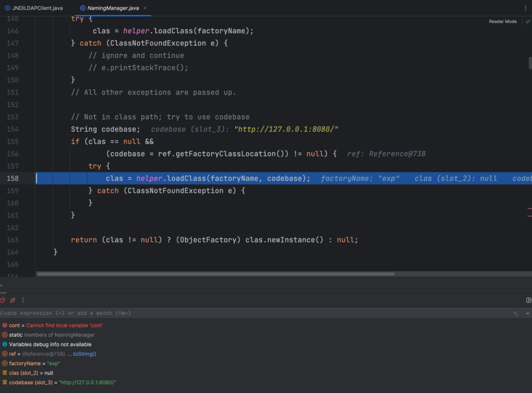Toggle mute breakpoints in debugger toolbar
Image resolution: width=532 pixels, height=393 pixels.
13,300
